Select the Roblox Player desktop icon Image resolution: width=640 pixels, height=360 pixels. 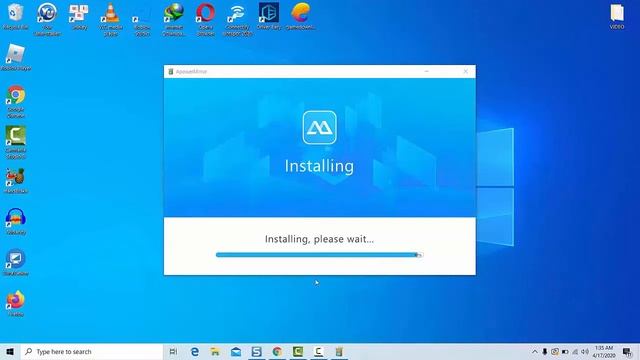(x=16, y=57)
